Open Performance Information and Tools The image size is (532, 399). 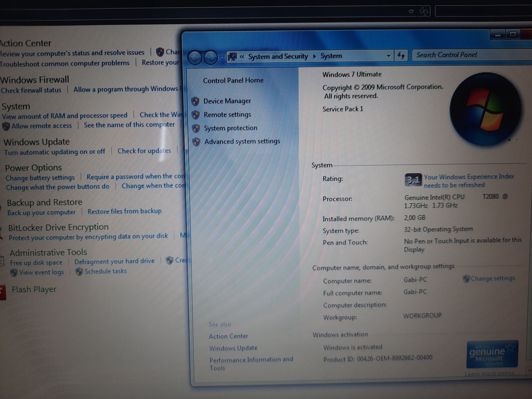click(251, 364)
